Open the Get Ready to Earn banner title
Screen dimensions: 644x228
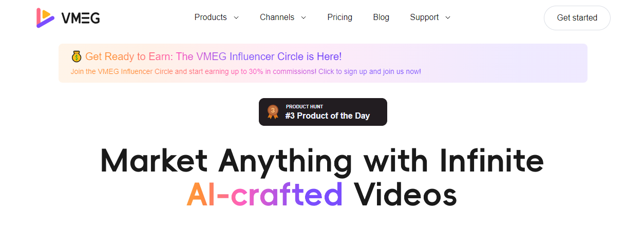pyautogui.click(x=213, y=56)
